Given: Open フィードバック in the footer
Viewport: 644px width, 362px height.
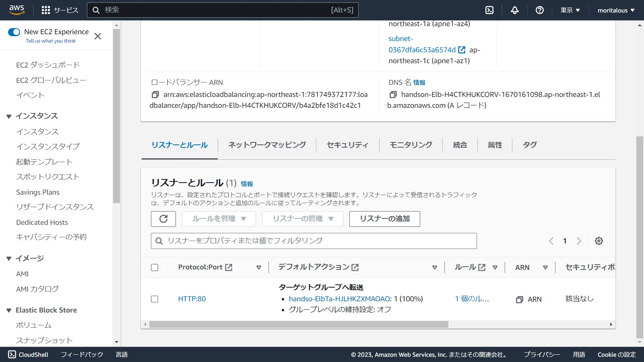Looking at the screenshot, I should (82, 354).
